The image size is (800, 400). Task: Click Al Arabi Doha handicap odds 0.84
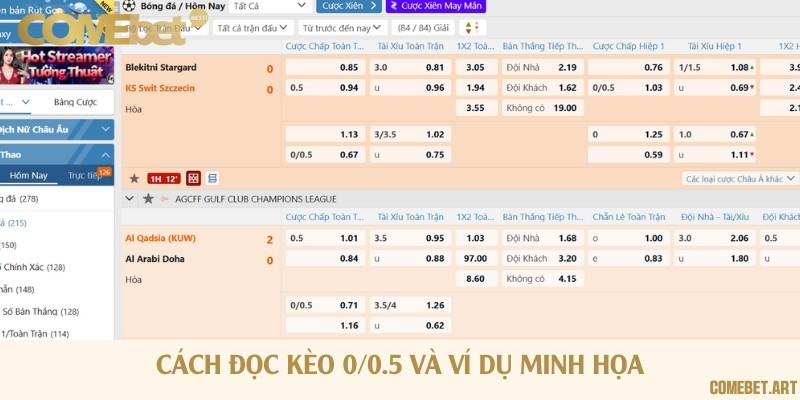326,259
